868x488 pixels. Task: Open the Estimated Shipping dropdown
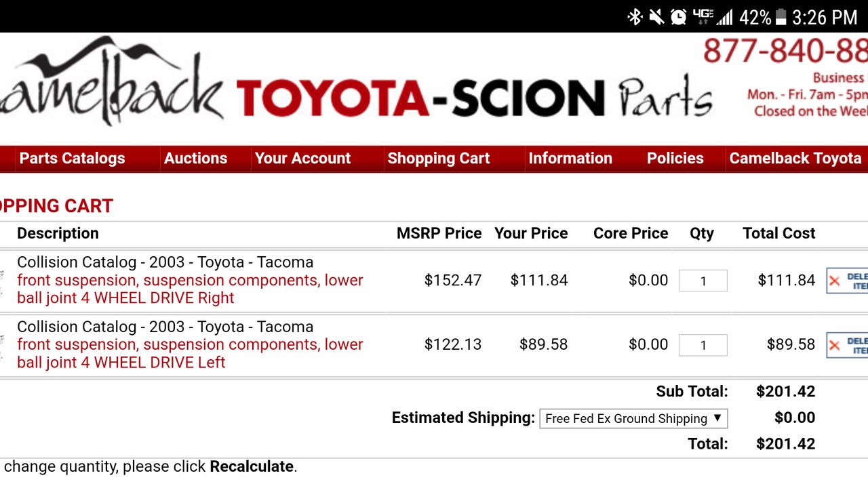click(x=633, y=418)
